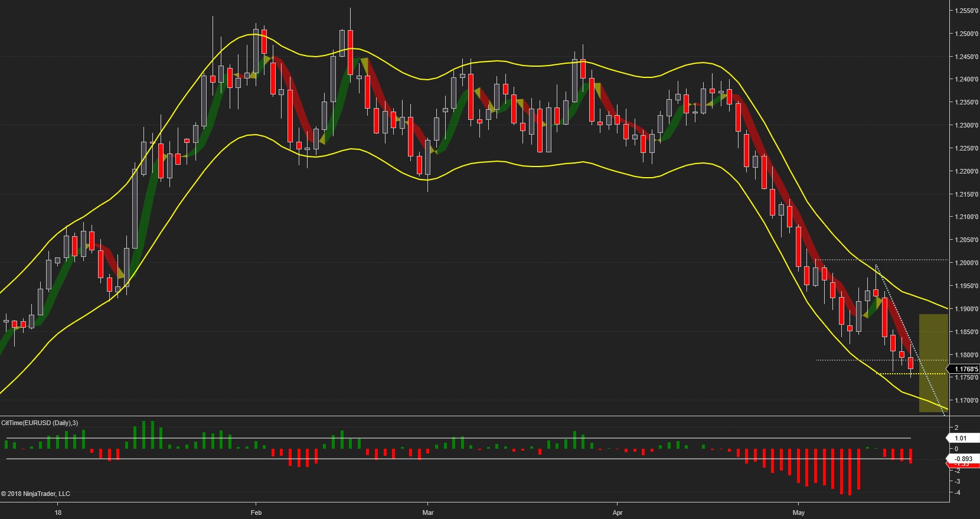Select the 1.01 indicator value marker
980x519 pixels.
tap(962, 438)
